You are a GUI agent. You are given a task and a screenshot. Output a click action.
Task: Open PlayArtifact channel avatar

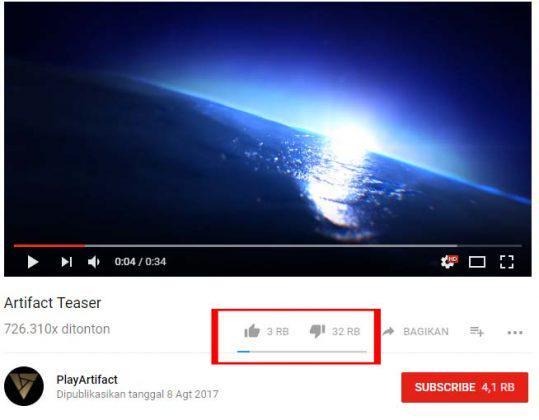[x=24, y=386]
